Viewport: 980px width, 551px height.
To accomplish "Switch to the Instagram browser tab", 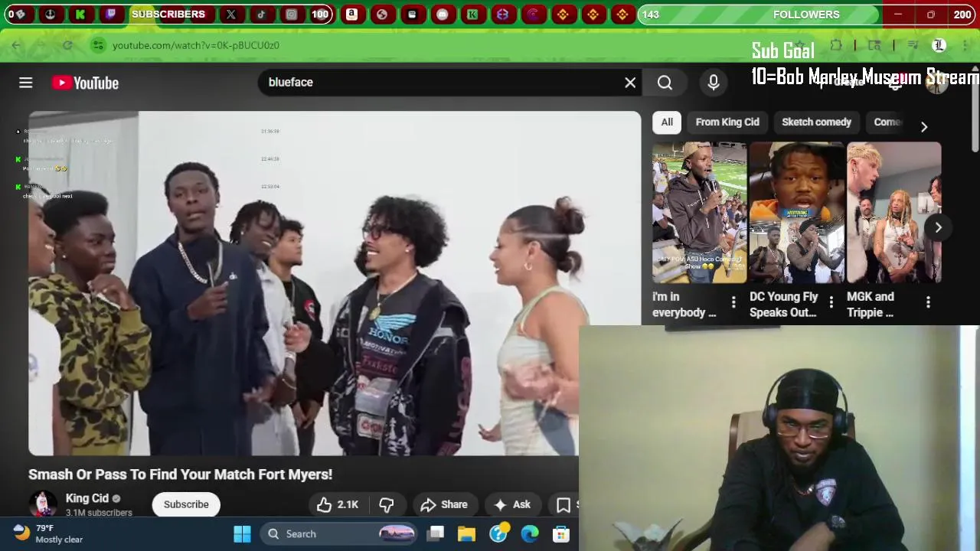I will tap(291, 14).
